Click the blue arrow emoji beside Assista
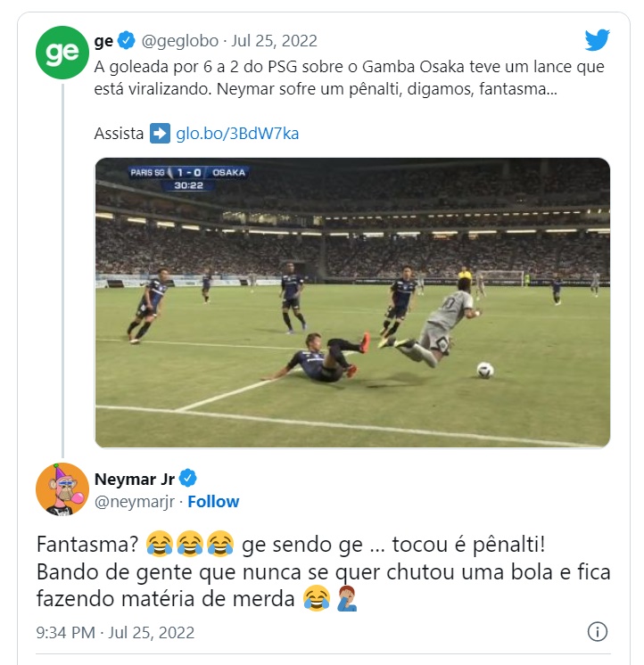The height and width of the screenshot is (665, 644). click(x=160, y=133)
